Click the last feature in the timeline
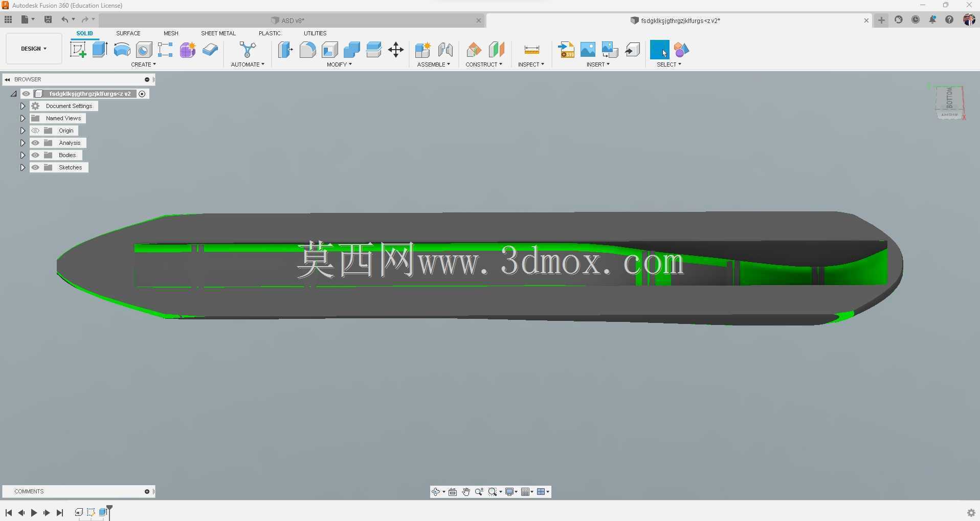This screenshot has width=980, height=521. (103, 512)
